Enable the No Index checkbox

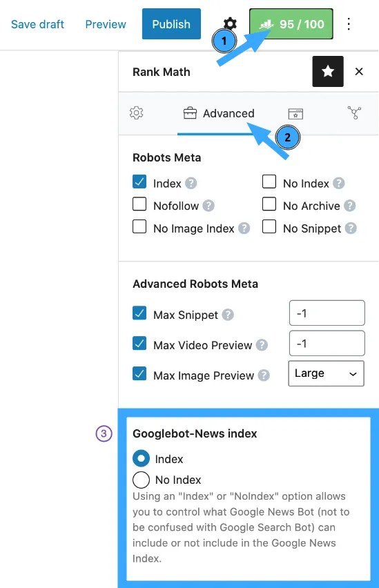269,182
